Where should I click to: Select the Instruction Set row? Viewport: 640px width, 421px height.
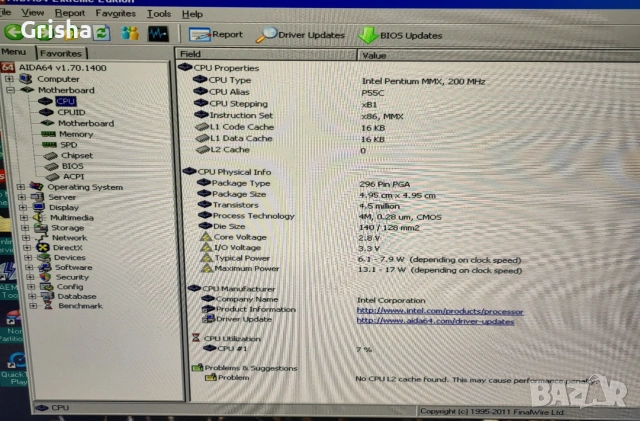[299, 116]
